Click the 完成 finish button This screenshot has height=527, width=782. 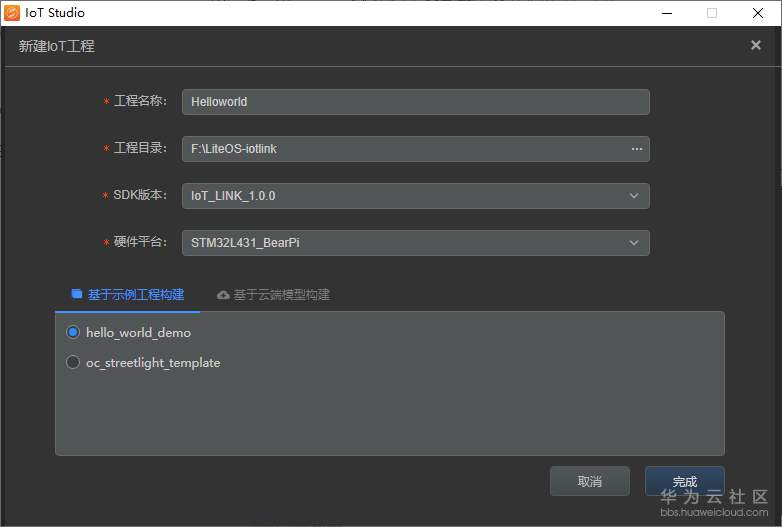click(684, 481)
